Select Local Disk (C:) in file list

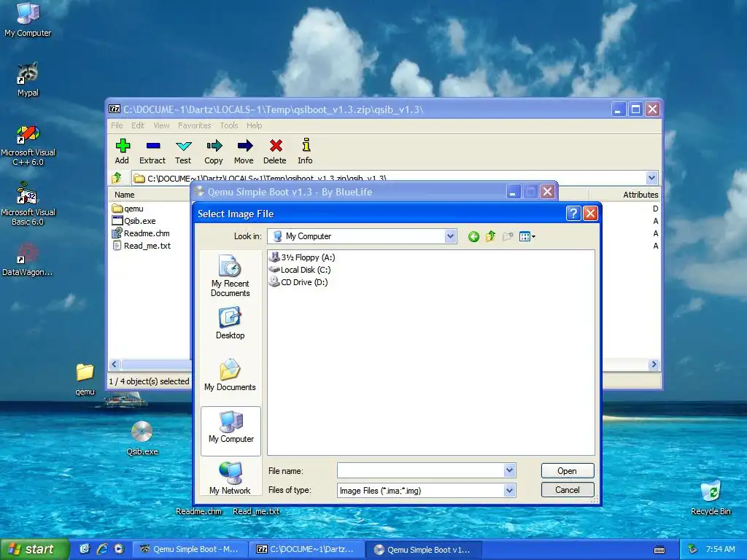[x=300, y=270]
